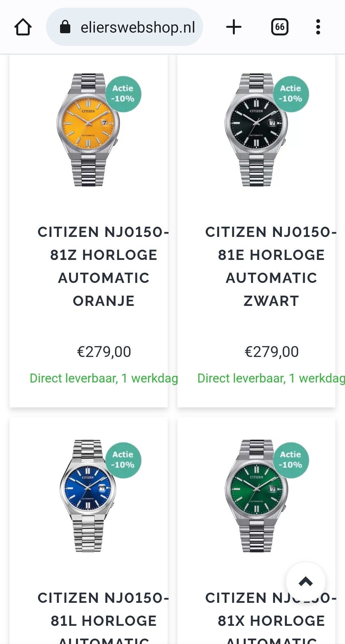
Task: Tap the browser home icon
Action: (23, 27)
